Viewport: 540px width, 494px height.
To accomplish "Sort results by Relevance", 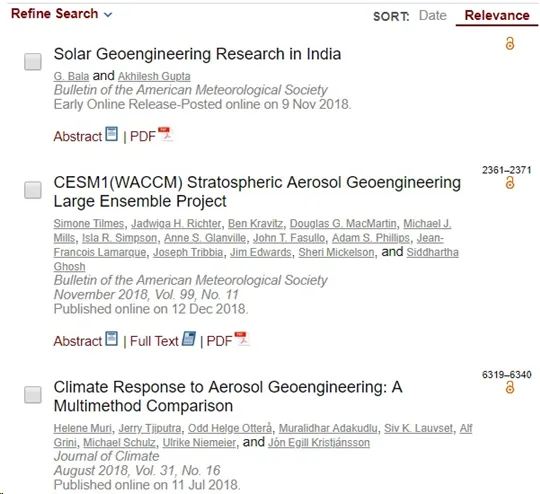I will coord(497,16).
